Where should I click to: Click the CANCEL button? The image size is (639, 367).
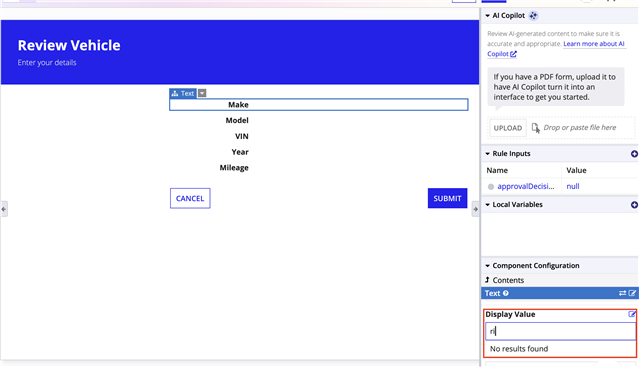coord(190,198)
